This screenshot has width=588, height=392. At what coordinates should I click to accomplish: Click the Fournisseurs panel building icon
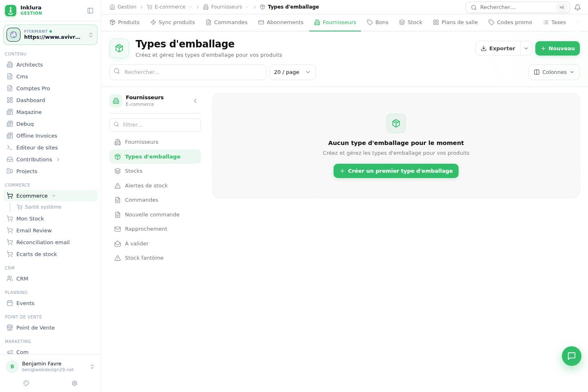click(x=116, y=100)
